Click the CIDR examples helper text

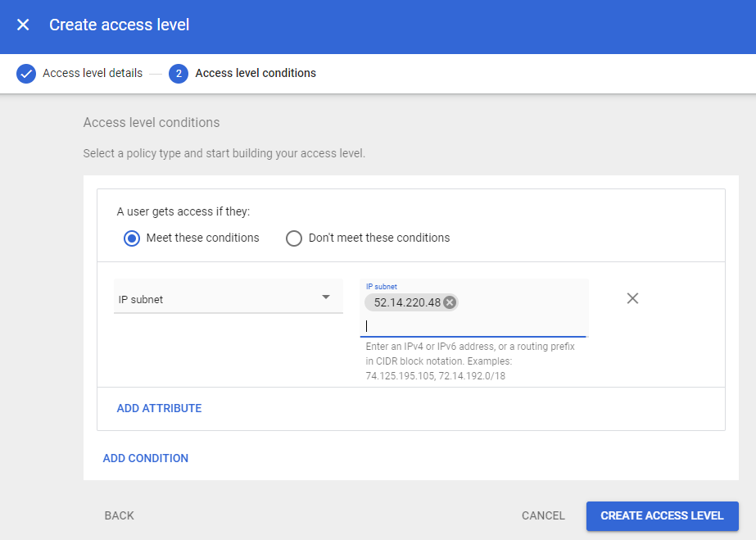pos(470,361)
